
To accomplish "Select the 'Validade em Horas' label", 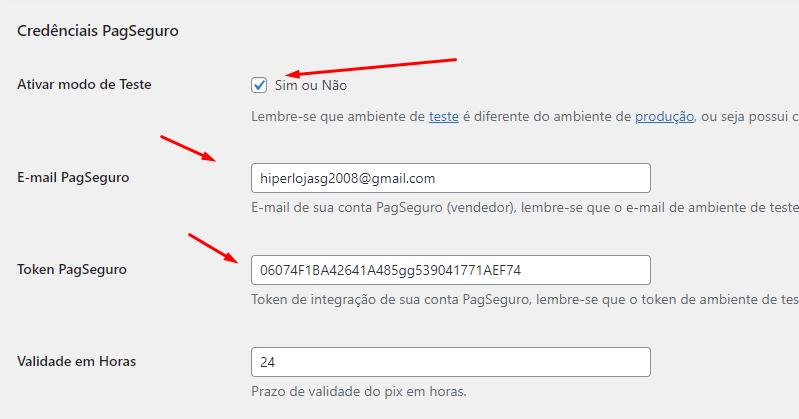I will pos(76,361).
